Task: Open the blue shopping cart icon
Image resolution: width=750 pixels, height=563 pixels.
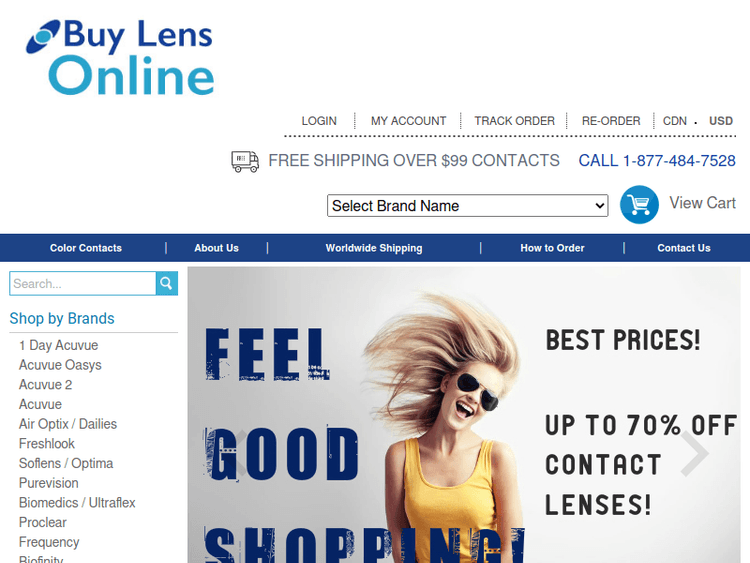Action: [x=639, y=205]
